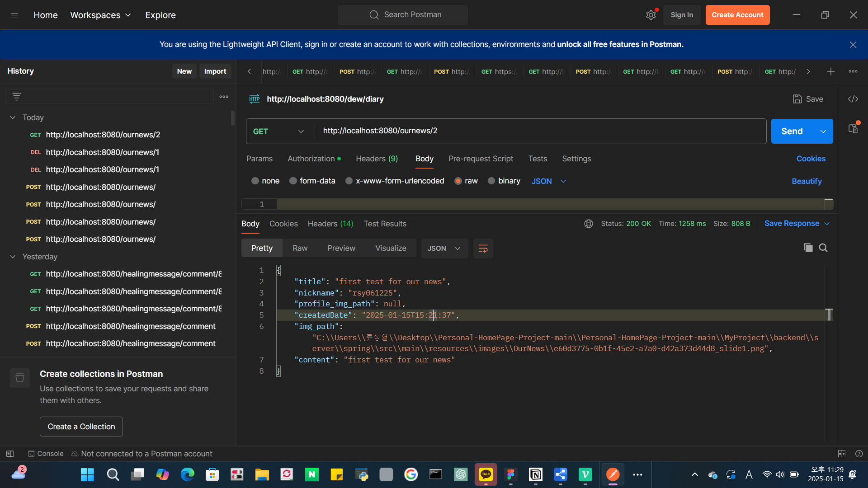Open response Headers (14) tab
Viewport: 868px width, 488px height.
(x=330, y=224)
